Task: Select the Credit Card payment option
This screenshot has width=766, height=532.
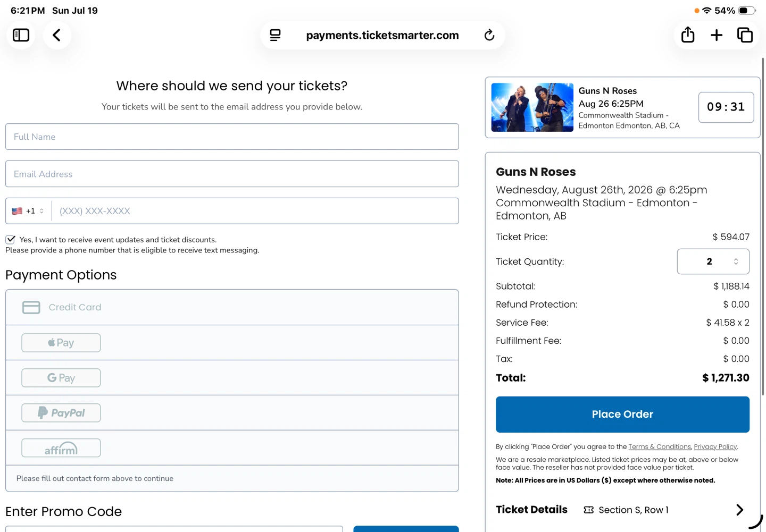Action: pos(232,307)
